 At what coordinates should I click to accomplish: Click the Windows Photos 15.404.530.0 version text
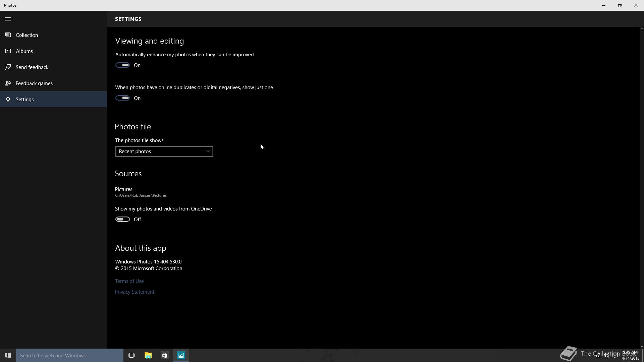[148, 262]
